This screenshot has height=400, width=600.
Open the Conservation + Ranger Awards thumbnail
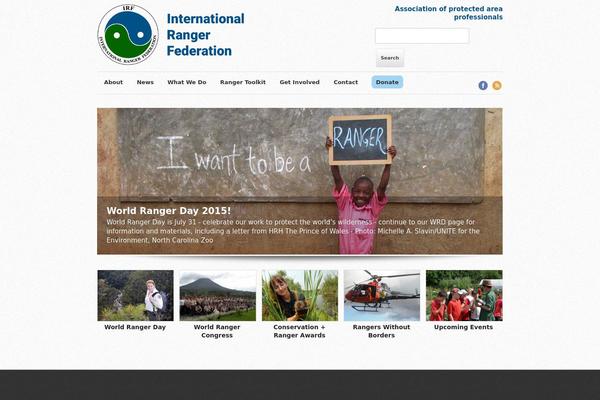[x=300, y=296]
